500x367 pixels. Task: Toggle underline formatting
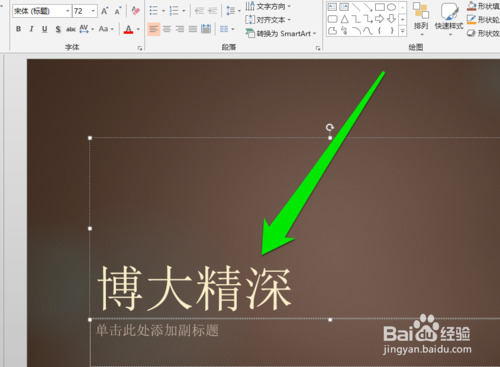(45, 29)
